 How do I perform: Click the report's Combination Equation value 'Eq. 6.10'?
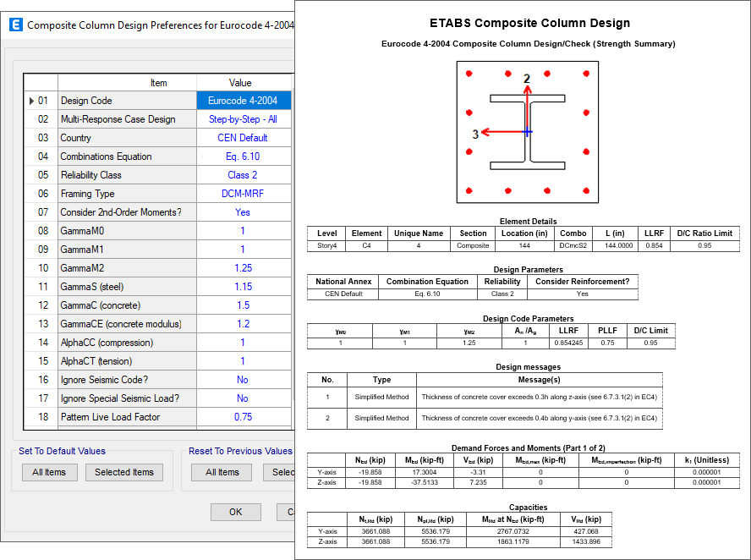pyautogui.click(x=427, y=294)
